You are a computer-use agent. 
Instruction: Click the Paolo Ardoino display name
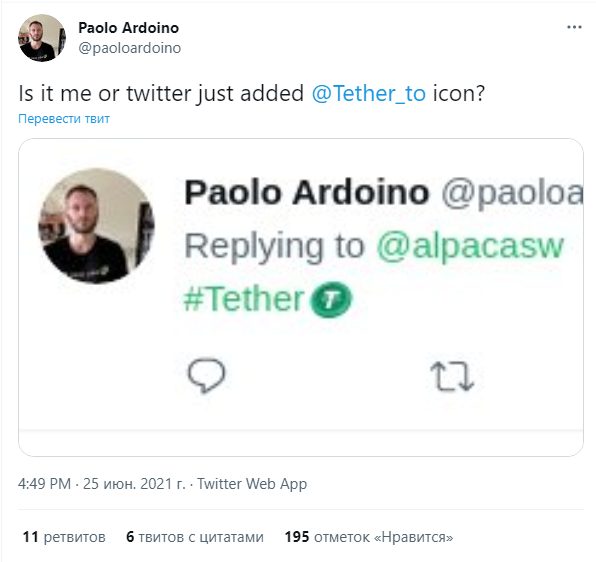(x=128, y=28)
